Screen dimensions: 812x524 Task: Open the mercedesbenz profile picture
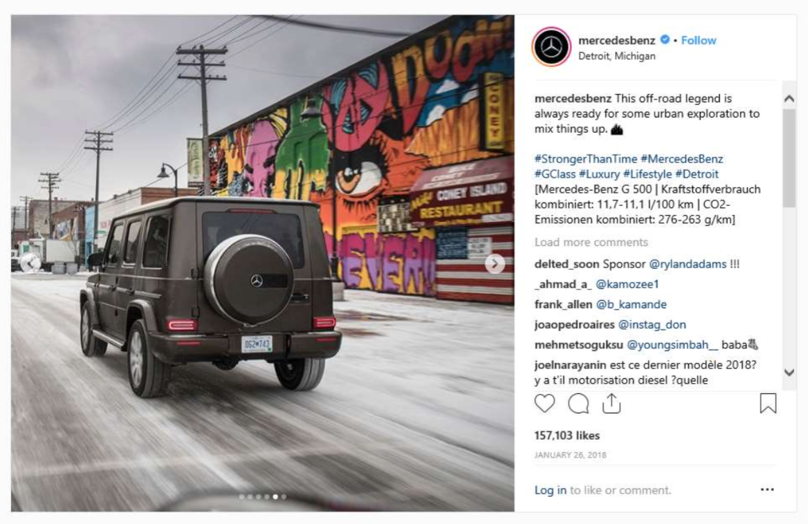point(551,47)
